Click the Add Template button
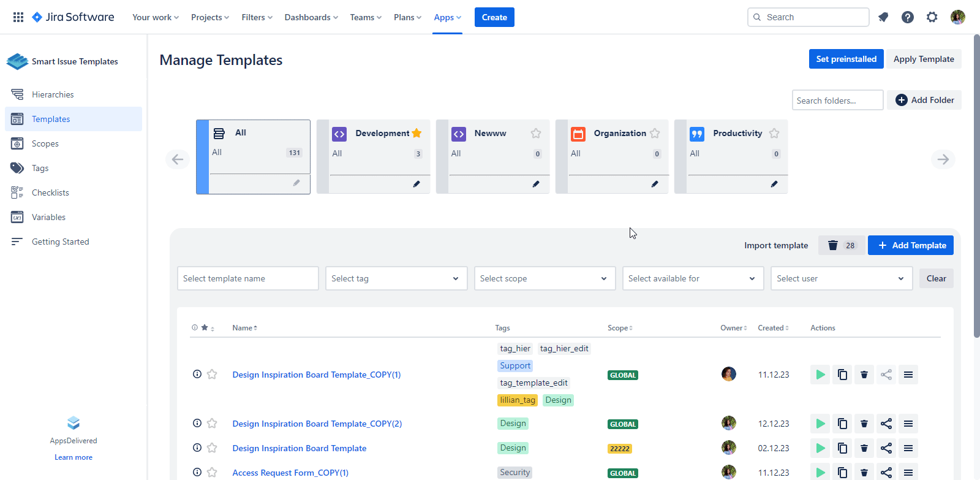 (x=910, y=245)
